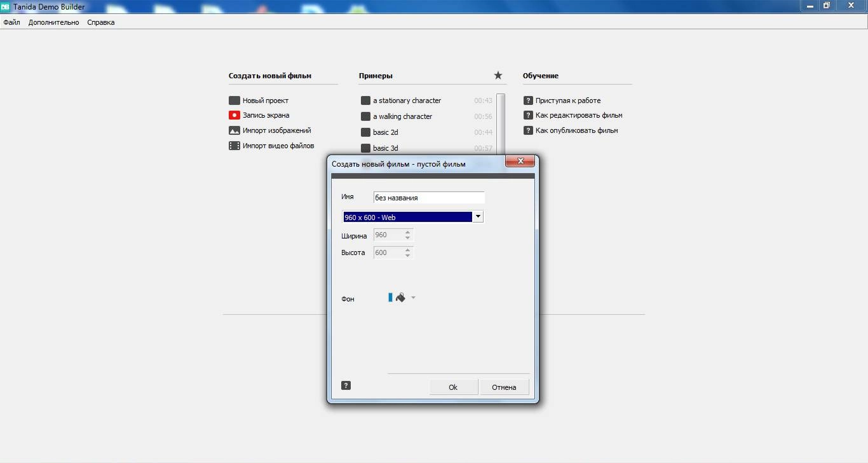Viewport: 868px width, 463px height.
Task: Open the 'basic 2d' example
Action: (x=385, y=132)
